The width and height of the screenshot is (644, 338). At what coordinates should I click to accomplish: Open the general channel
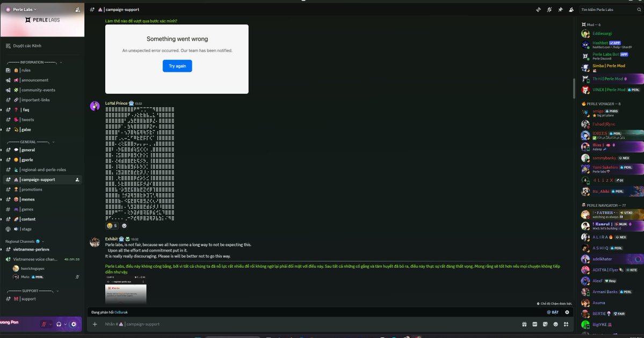[x=42, y=150]
